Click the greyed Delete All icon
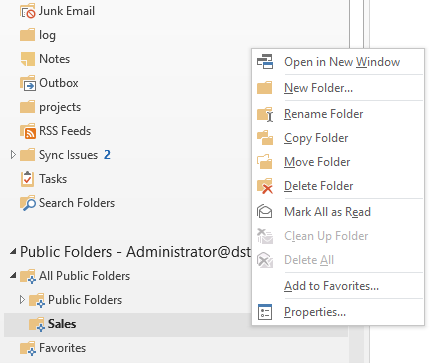This screenshot has height=363, width=445. 265,260
